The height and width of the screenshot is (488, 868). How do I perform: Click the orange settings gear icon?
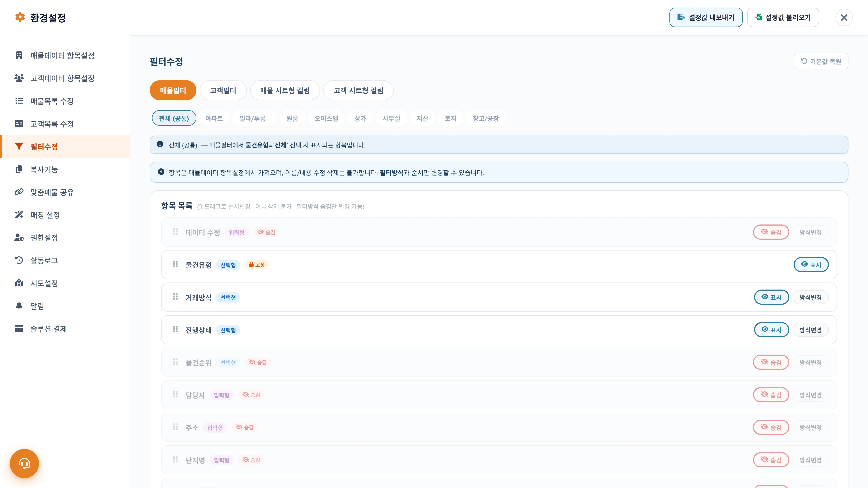click(20, 17)
